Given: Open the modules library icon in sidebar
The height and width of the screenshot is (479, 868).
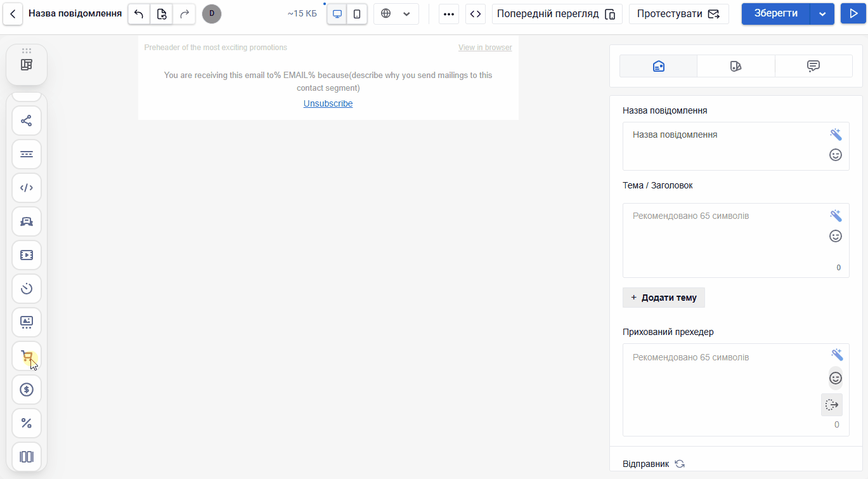Looking at the screenshot, I should pos(27,65).
